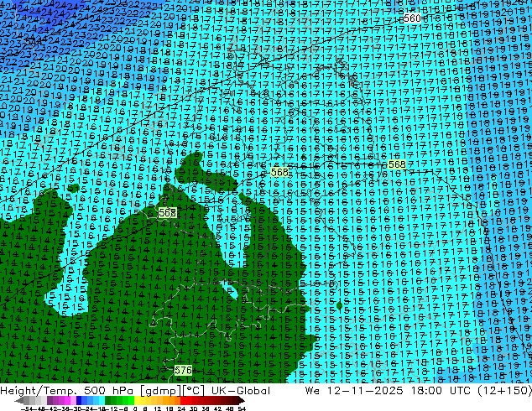Click the gray left arrow of the color scale
Image resolution: width=532 pixels, height=411 pixels.
(x=19, y=401)
